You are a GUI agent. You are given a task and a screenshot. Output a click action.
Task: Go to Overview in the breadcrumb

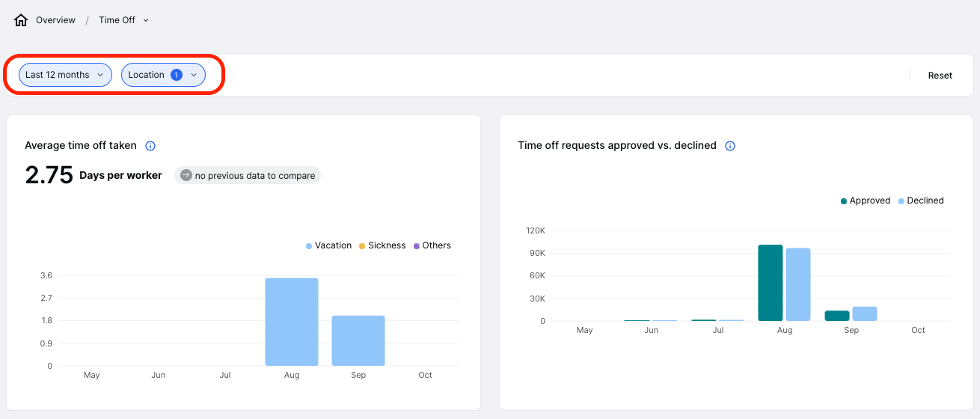coord(55,20)
